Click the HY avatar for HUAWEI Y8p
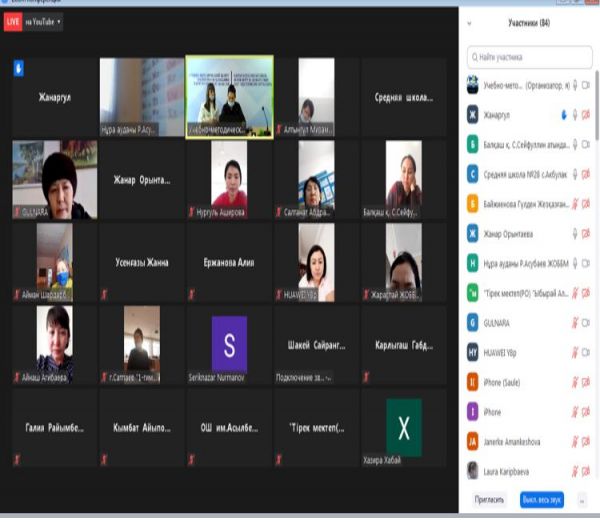 pyautogui.click(x=473, y=352)
